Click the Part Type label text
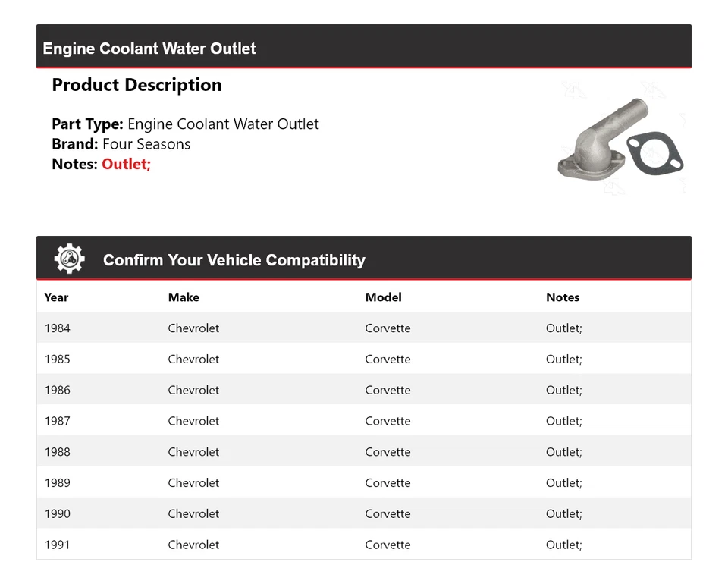Image resolution: width=728 pixels, height=584 pixels. (87, 124)
